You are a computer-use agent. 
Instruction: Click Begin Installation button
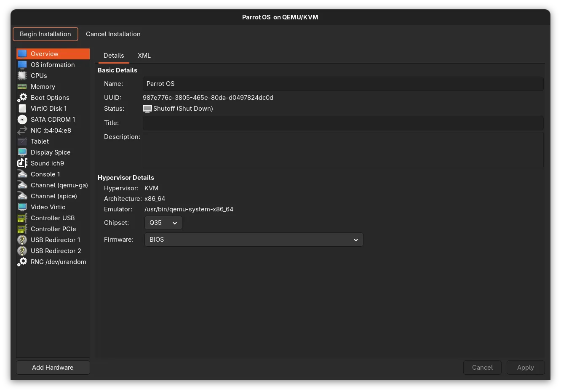tap(45, 34)
